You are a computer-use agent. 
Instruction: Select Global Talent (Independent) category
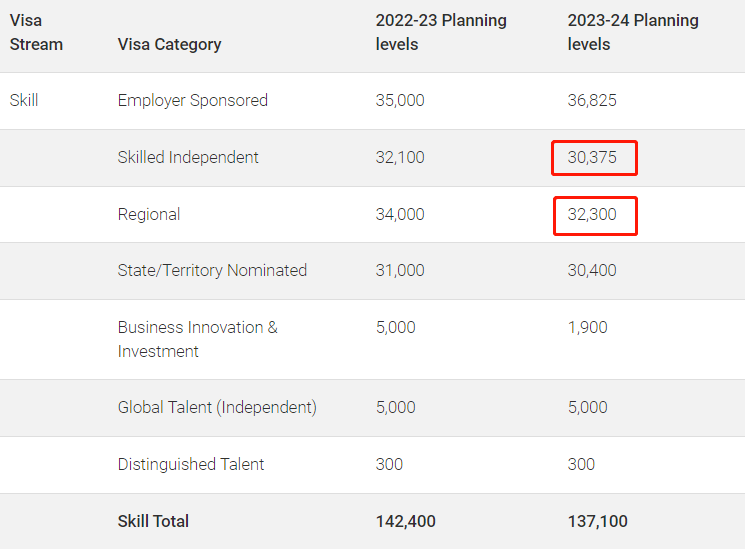tap(217, 407)
